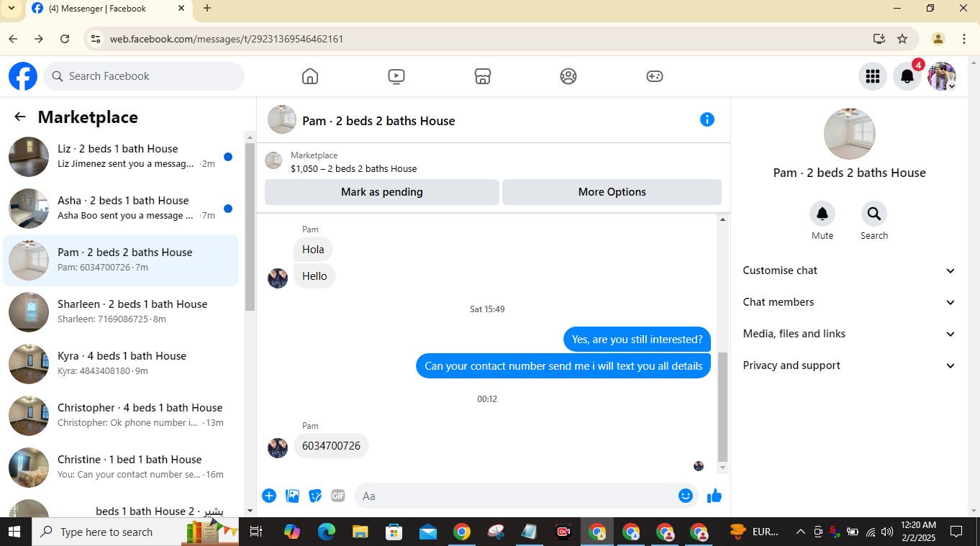Open Asha 2 beds 1 bath House chat

click(x=121, y=209)
